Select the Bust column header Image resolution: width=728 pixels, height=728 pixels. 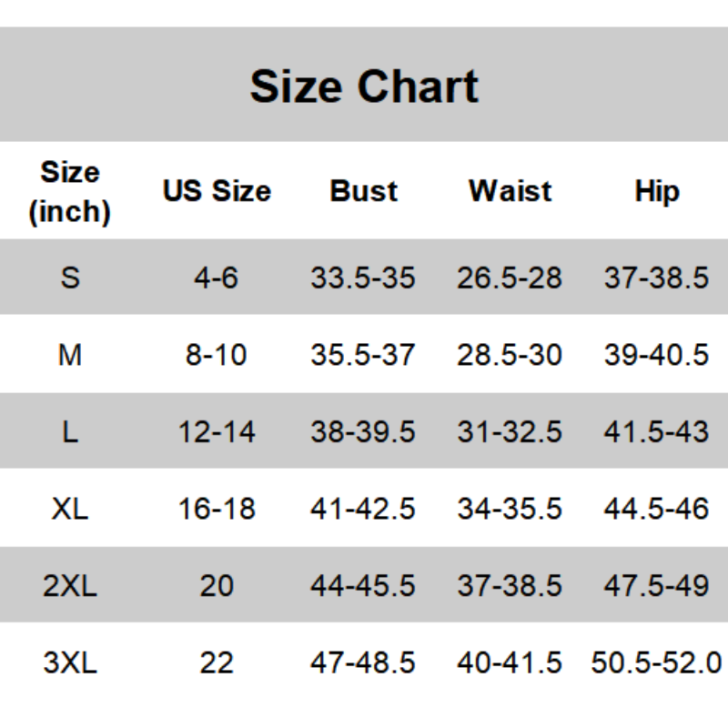click(363, 192)
